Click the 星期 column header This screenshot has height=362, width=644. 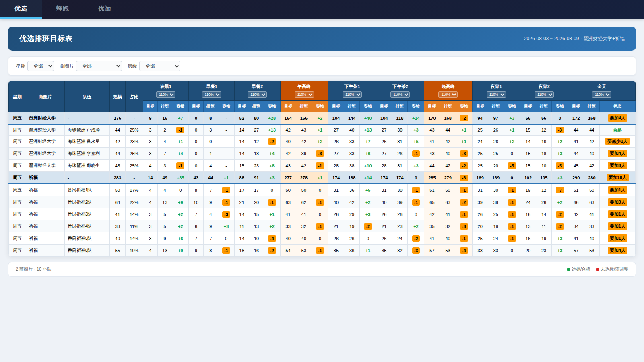17,97
